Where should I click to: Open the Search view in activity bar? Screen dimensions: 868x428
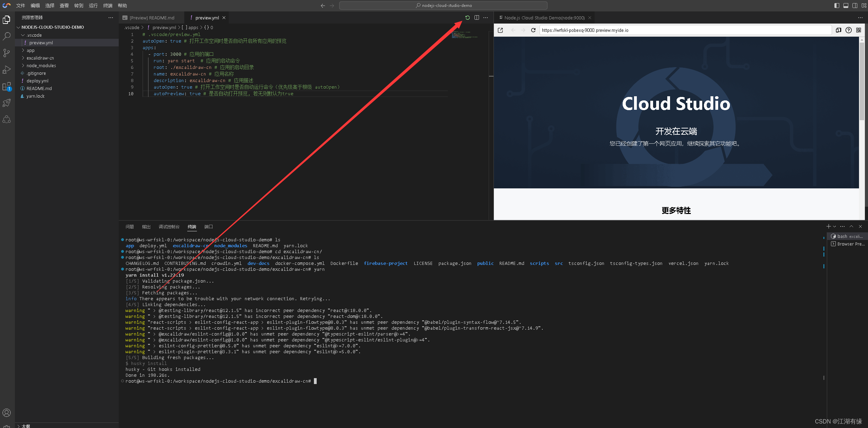[7, 36]
